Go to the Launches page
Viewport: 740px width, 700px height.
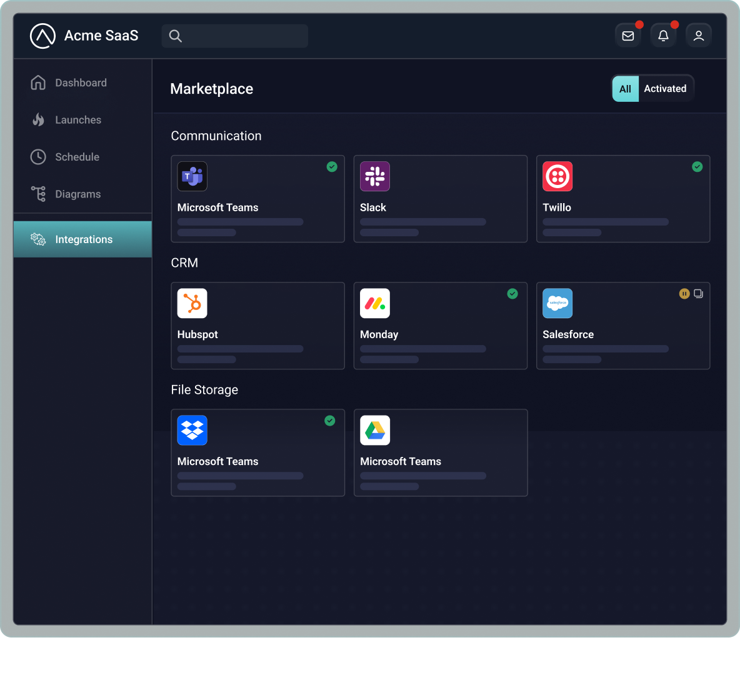coord(77,119)
